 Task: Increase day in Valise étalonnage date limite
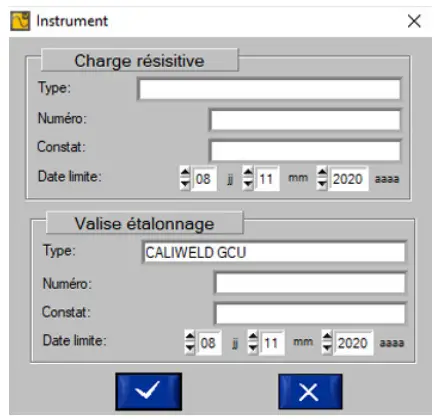click(190, 337)
